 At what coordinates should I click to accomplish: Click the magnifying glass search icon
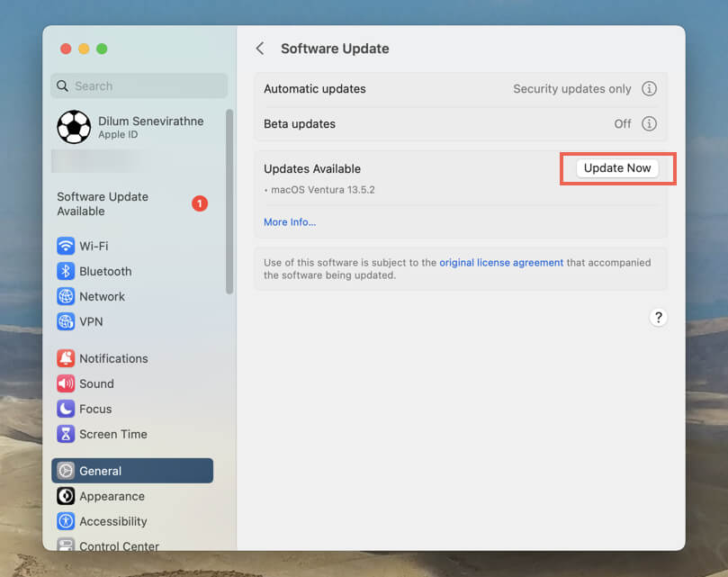[62, 86]
